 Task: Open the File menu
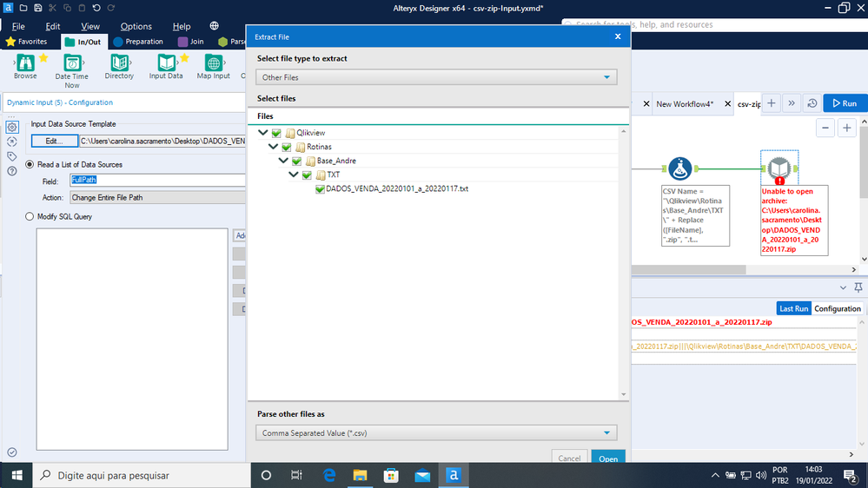point(18,26)
